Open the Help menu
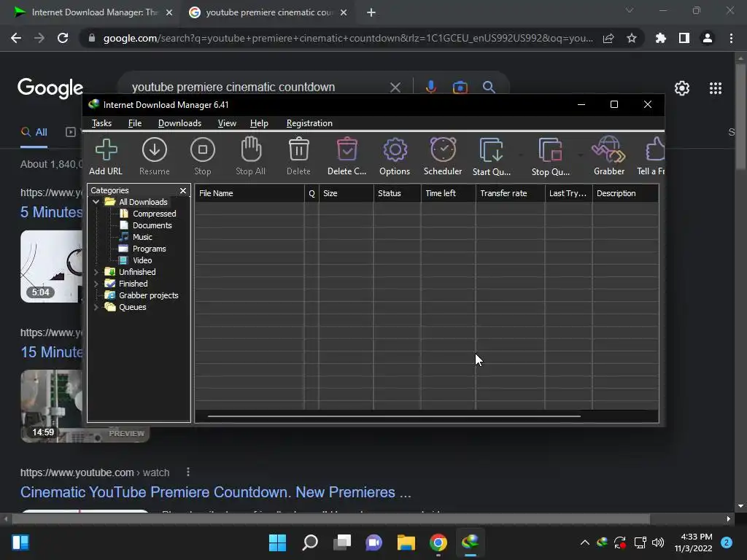747x560 pixels. click(259, 123)
